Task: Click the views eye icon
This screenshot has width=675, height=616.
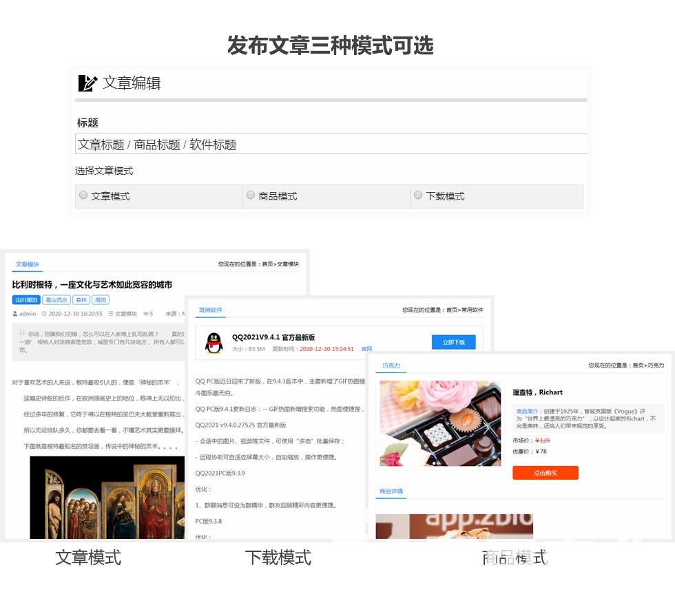Action: tap(145, 314)
